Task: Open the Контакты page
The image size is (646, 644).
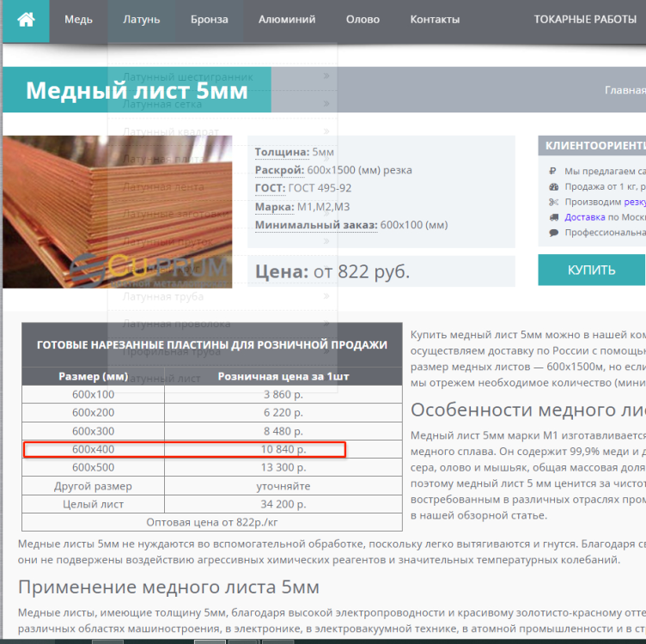Action: tap(435, 20)
